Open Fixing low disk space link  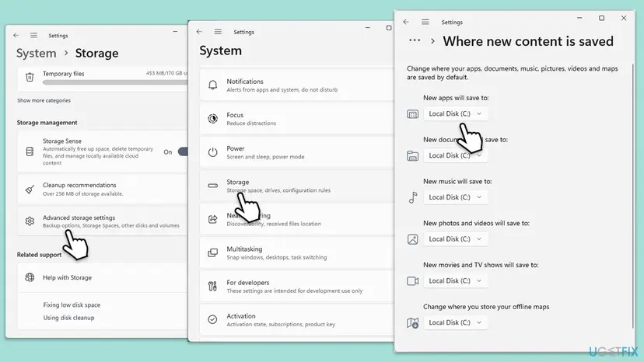pos(72,305)
